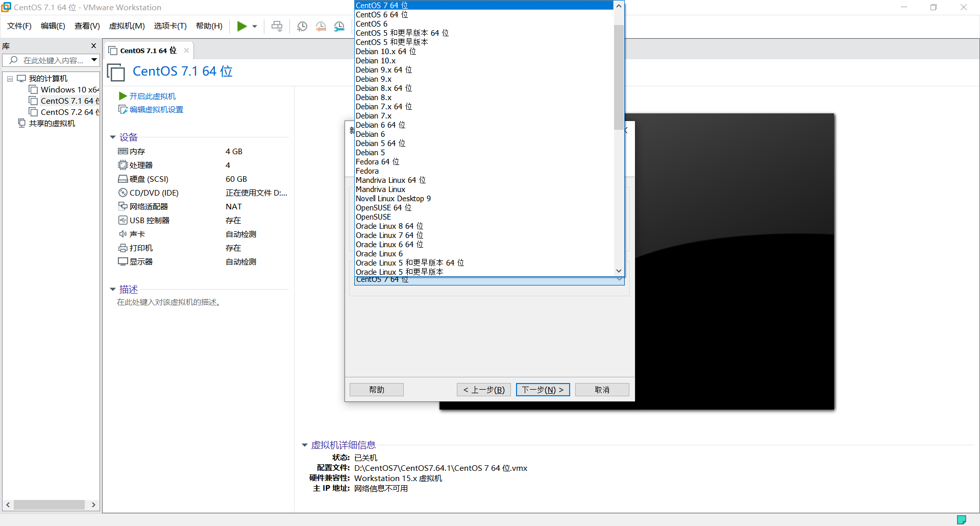
Task: Choose Fedora 64 位 from the list
Action: coord(484,162)
